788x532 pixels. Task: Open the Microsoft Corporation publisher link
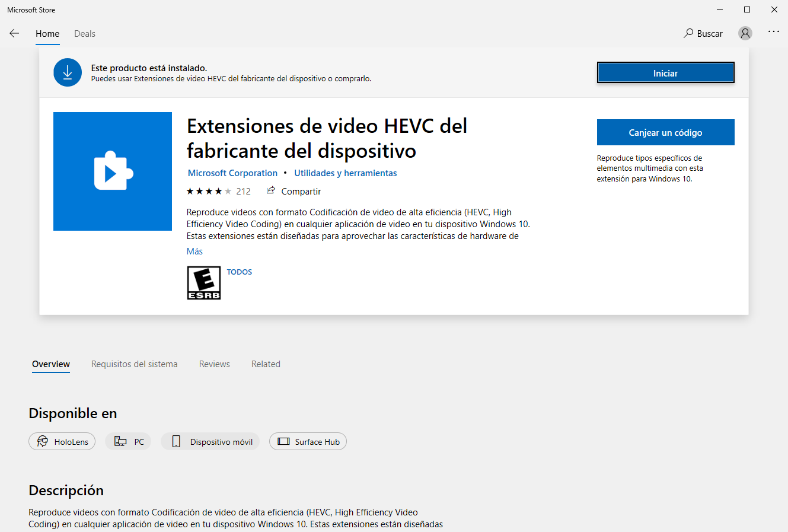point(232,173)
